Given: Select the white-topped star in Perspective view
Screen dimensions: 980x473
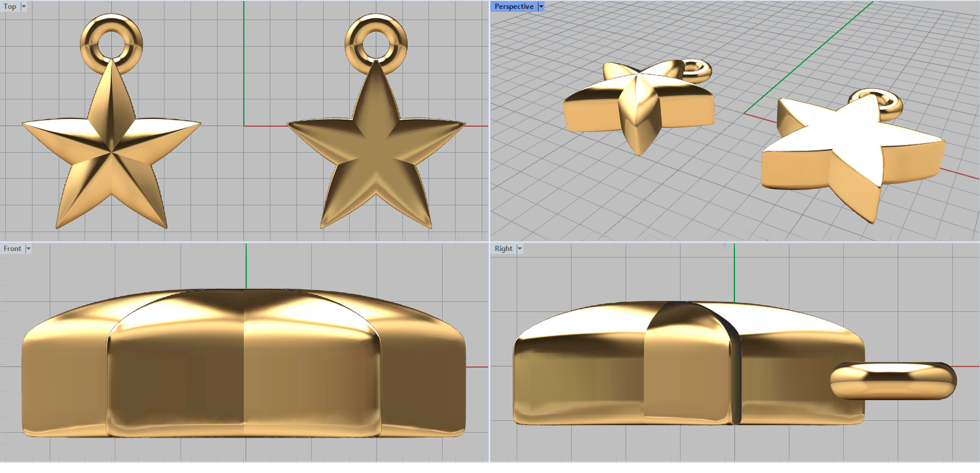Looking at the screenshot, I should [845, 147].
